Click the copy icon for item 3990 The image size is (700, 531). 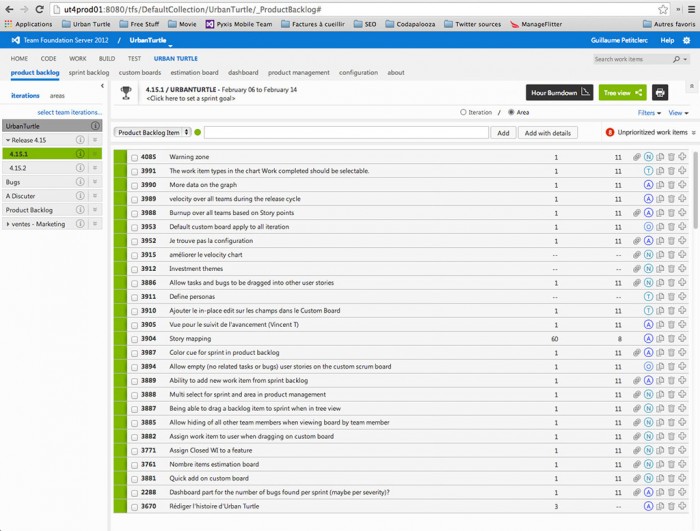point(660,185)
